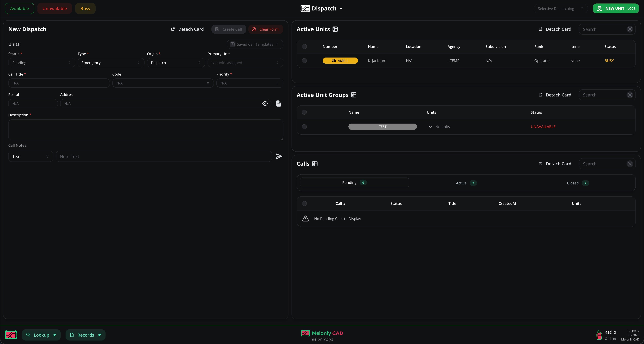Click the pin icon next to Lookup

click(x=55, y=335)
